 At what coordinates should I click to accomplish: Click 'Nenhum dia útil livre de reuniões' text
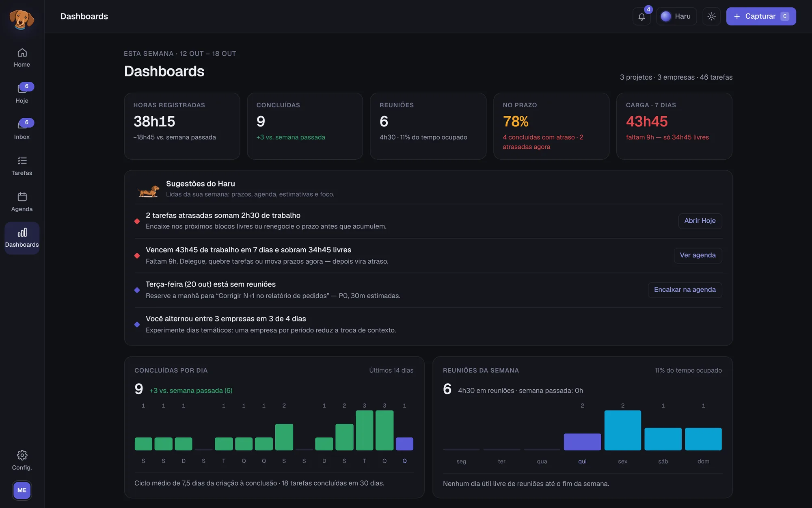click(x=526, y=484)
